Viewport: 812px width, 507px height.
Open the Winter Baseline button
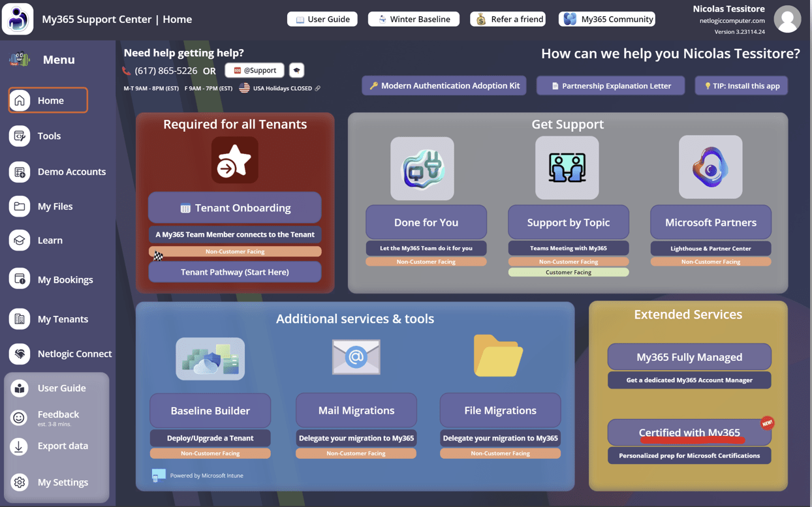[x=414, y=19]
